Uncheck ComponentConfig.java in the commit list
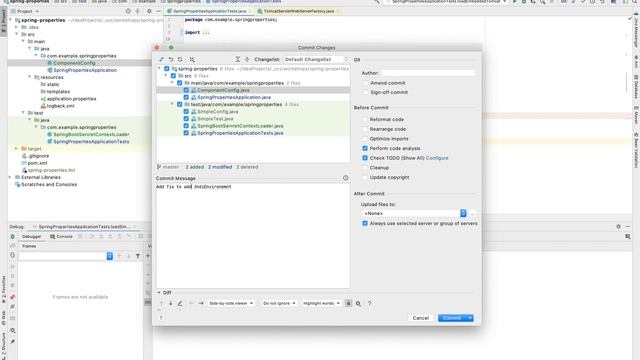 (x=186, y=90)
